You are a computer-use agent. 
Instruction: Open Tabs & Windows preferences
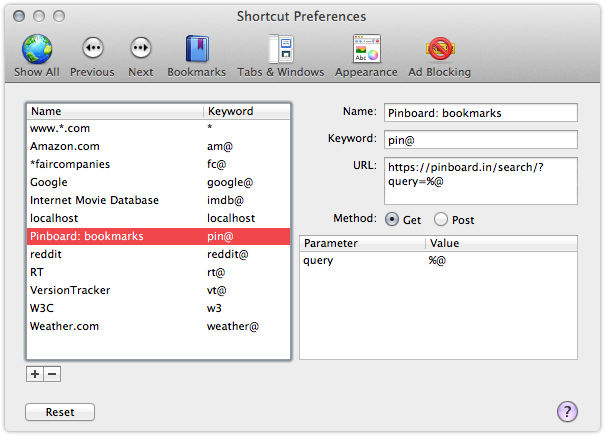tap(280, 50)
